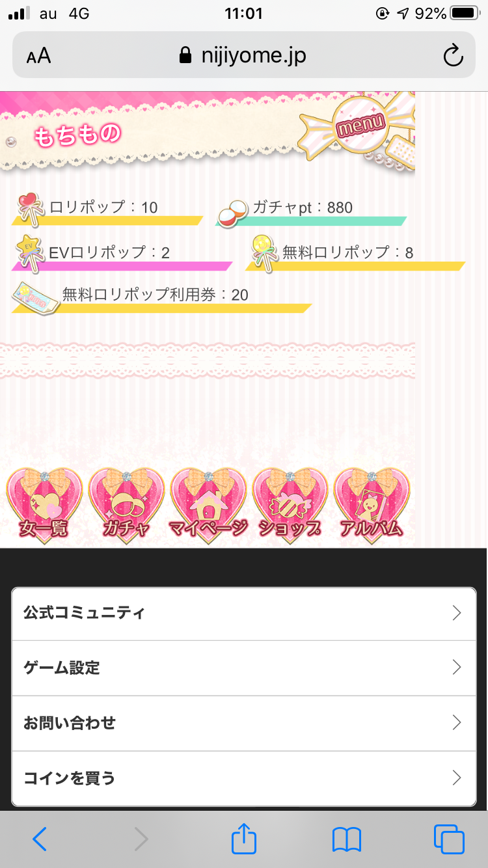488x868 pixels.
Task: Open the ガチャ heart icon
Action: click(126, 504)
